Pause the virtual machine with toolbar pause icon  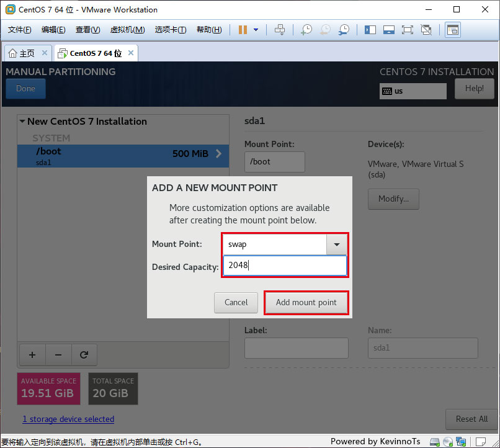tap(243, 30)
